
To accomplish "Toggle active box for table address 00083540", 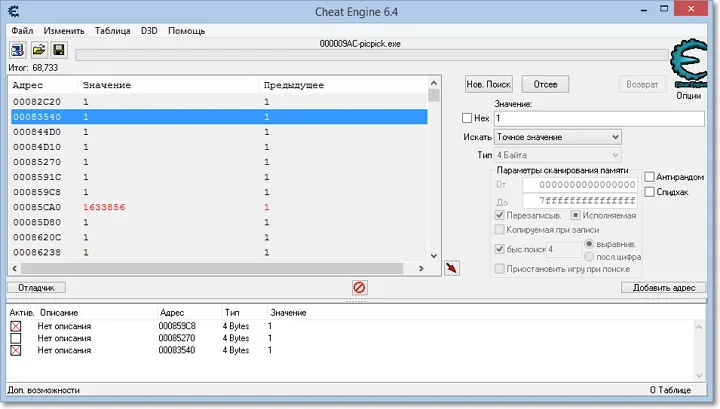I will (x=16, y=350).
